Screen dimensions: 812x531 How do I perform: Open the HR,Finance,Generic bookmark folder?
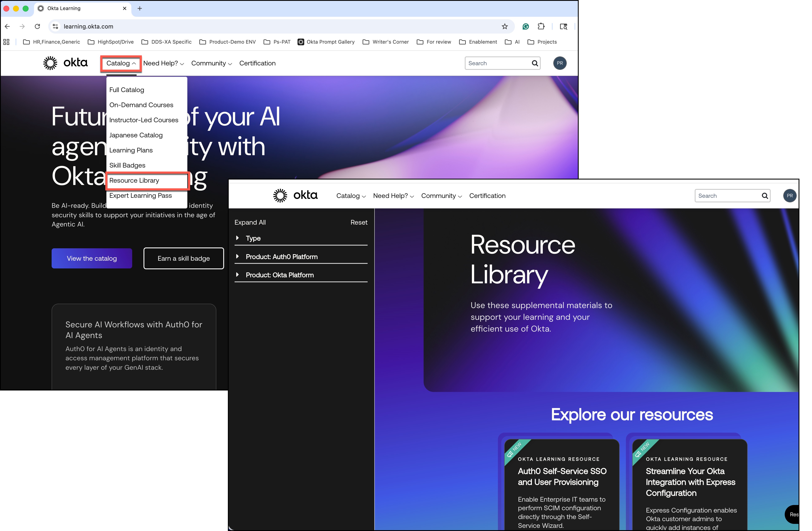(52, 42)
